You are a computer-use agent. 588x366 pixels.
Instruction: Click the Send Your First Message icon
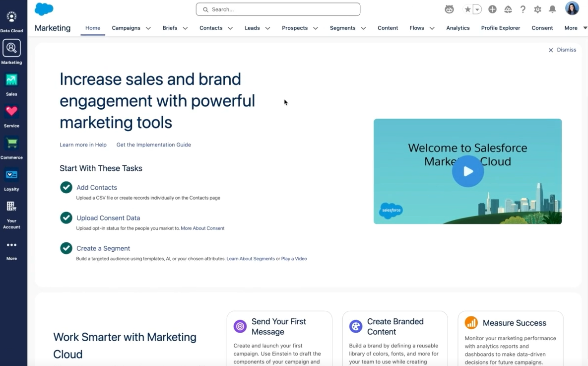240,326
